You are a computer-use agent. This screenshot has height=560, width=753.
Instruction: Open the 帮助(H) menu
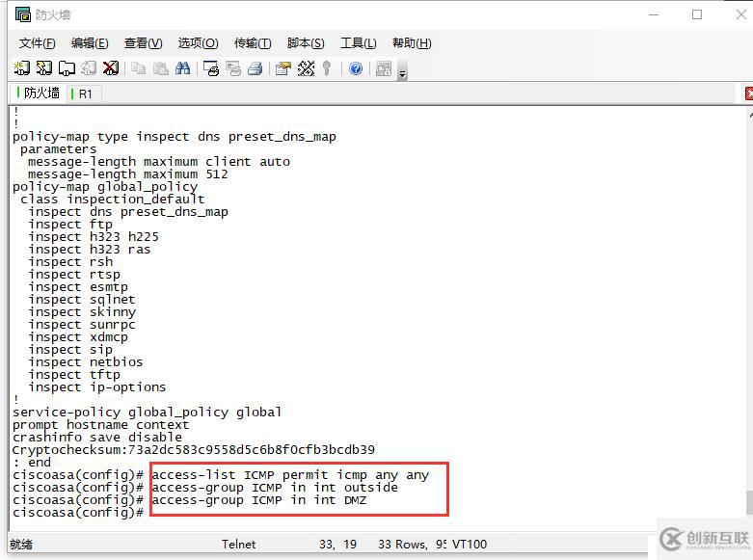tap(412, 43)
